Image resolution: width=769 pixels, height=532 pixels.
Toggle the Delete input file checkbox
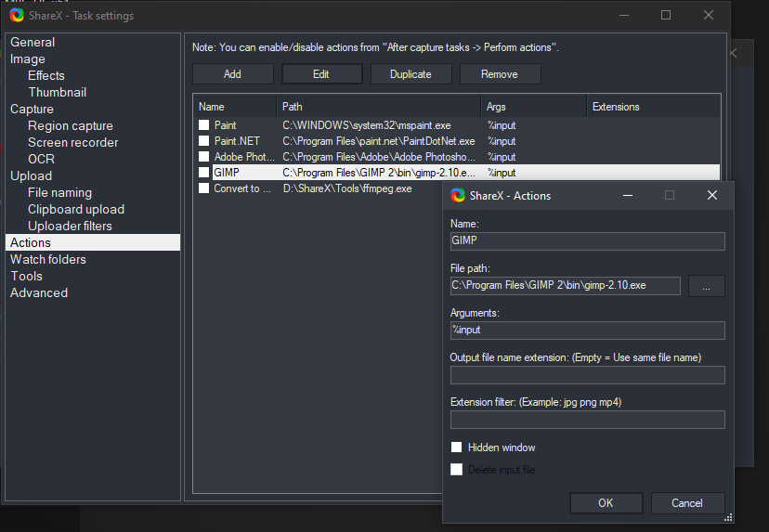[457, 469]
